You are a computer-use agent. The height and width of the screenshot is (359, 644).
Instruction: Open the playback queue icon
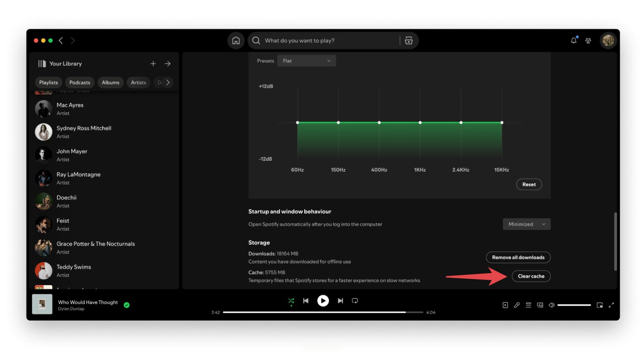(x=528, y=305)
